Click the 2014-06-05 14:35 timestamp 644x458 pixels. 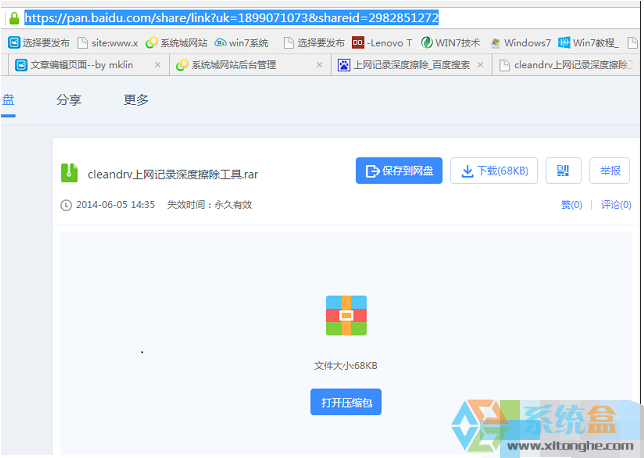tap(115, 205)
